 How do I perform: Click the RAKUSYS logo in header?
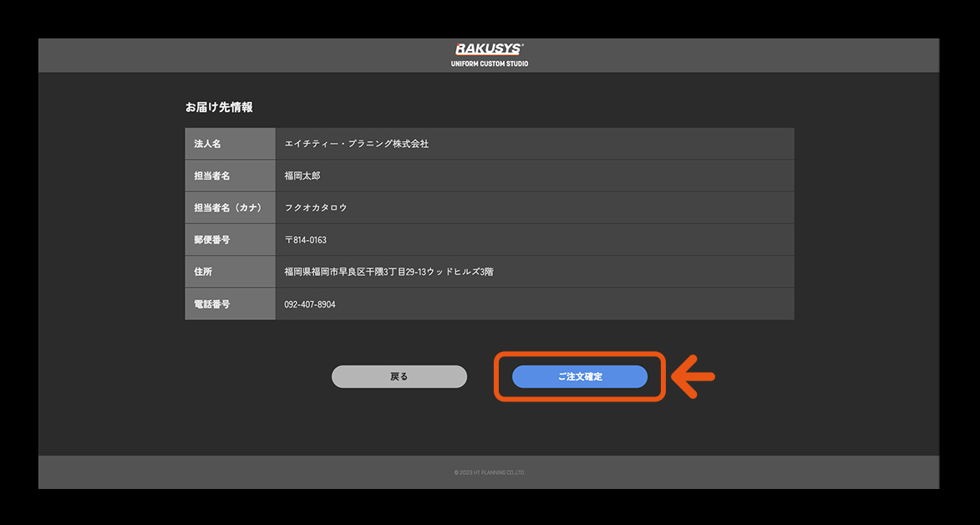(x=489, y=49)
